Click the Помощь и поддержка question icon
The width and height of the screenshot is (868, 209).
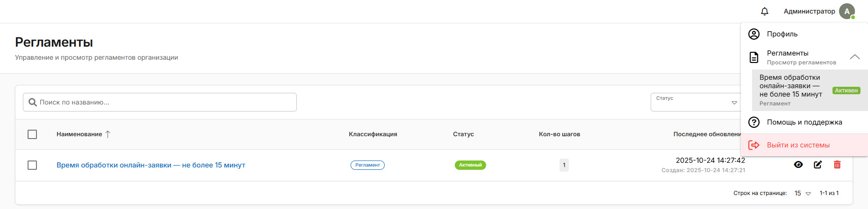click(x=753, y=122)
